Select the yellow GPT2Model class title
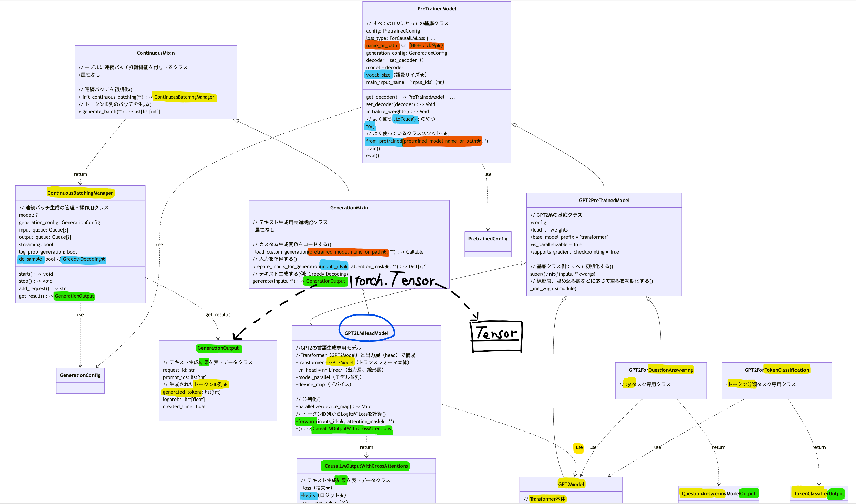Viewport: 856px width, 504px height. tap(570, 484)
